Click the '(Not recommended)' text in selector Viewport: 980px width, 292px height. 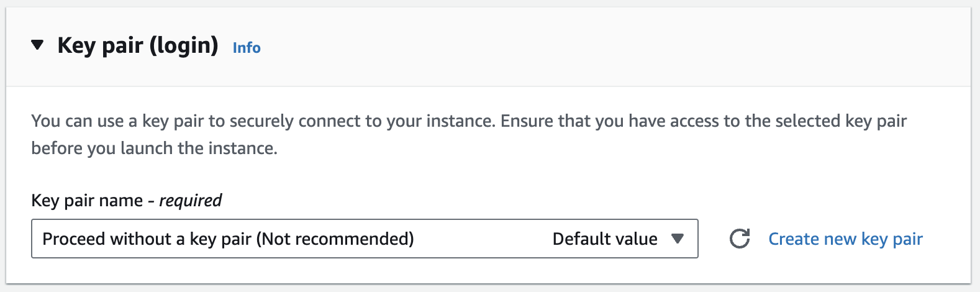[335, 239]
